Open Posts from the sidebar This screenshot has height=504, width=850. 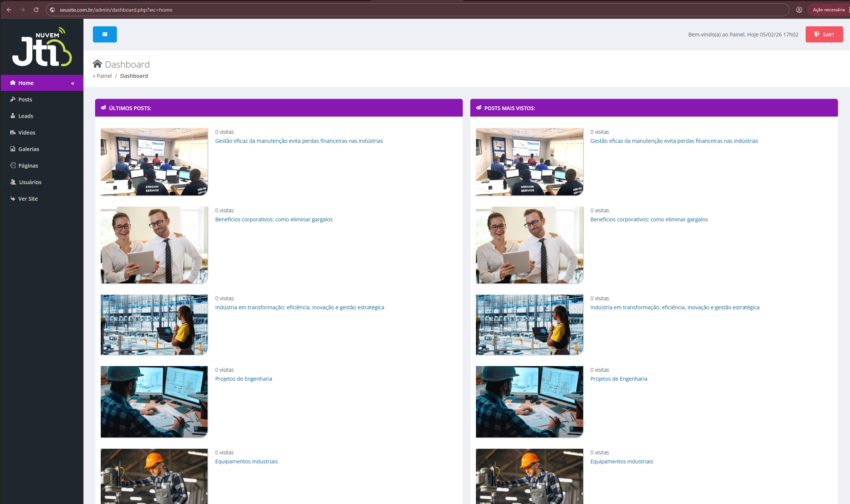click(25, 100)
